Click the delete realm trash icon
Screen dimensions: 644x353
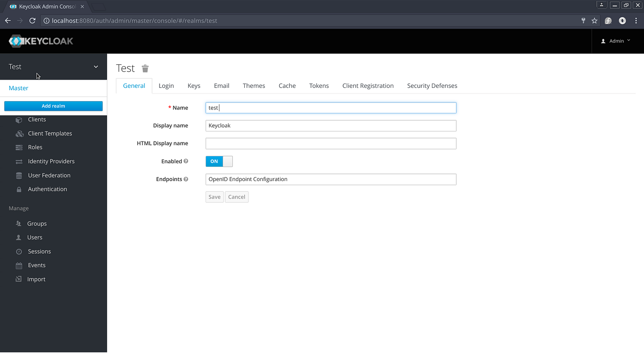[x=145, y=68]
